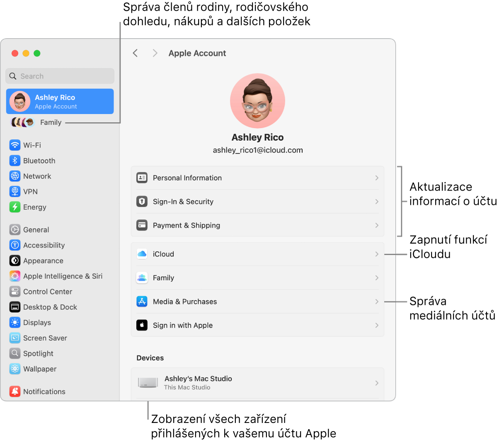This screenshot has height=442, width=504.
Task: Expand Sign in with Apple chevron
Action: [x=377, y=325]
